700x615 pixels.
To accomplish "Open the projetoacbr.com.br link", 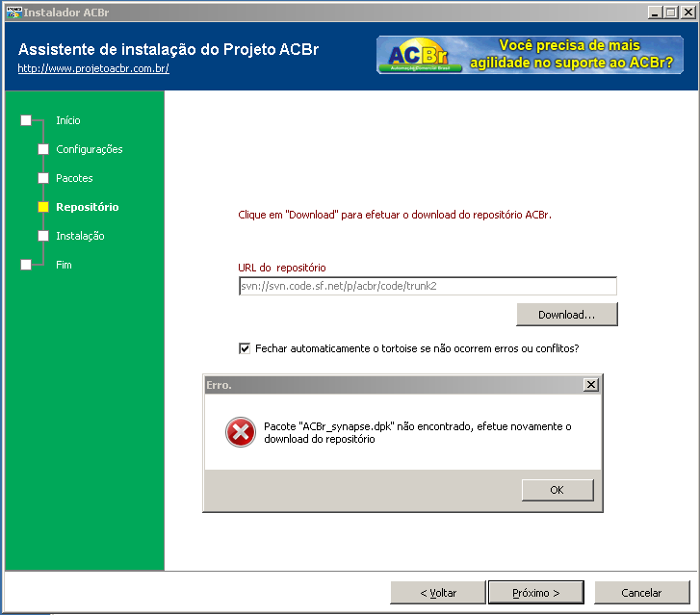I will [x=93, y=68].
